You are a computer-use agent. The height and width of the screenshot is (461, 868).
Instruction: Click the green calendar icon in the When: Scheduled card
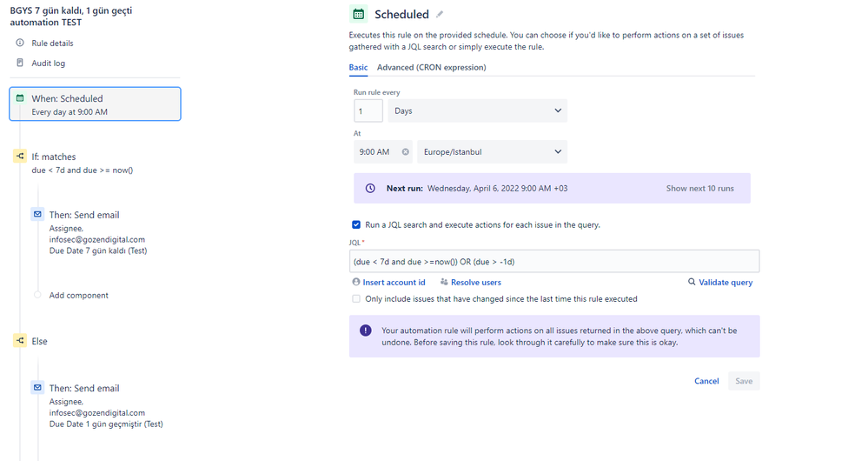tap(20, 98)
